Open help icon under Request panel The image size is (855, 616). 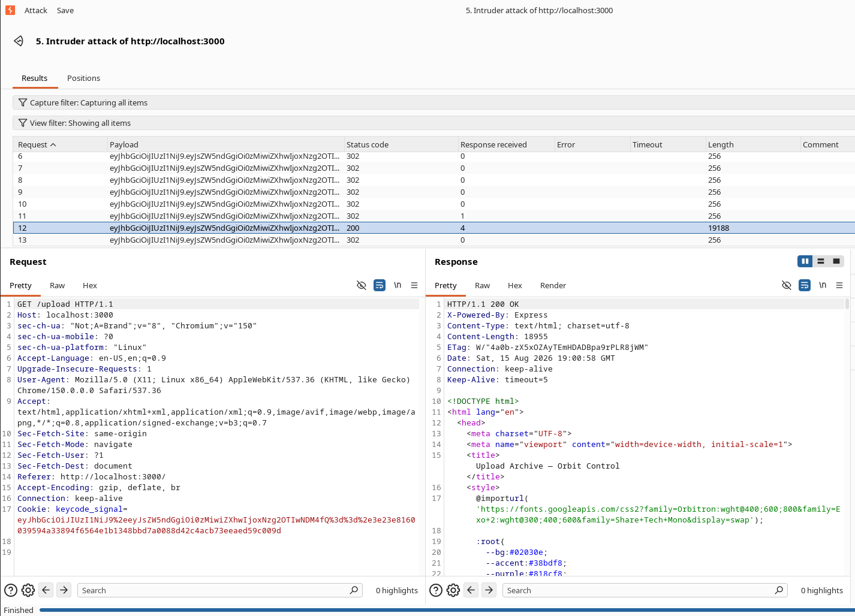pos(11,590)
